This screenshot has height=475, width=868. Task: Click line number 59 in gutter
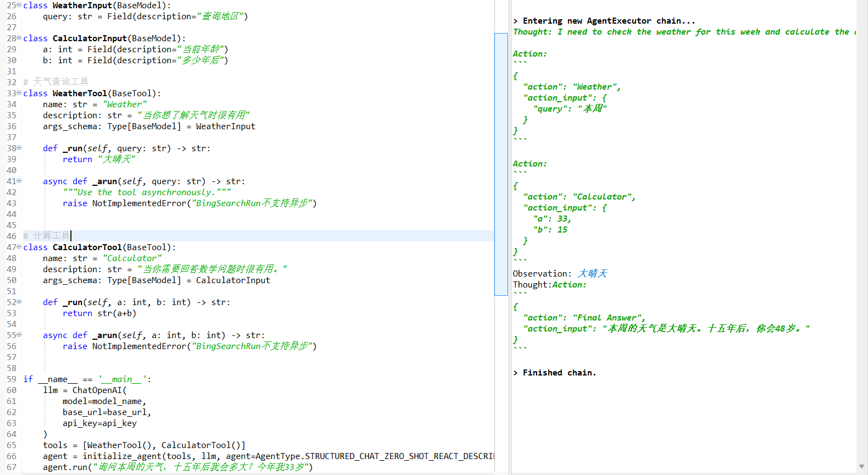[x=12, y=379]
